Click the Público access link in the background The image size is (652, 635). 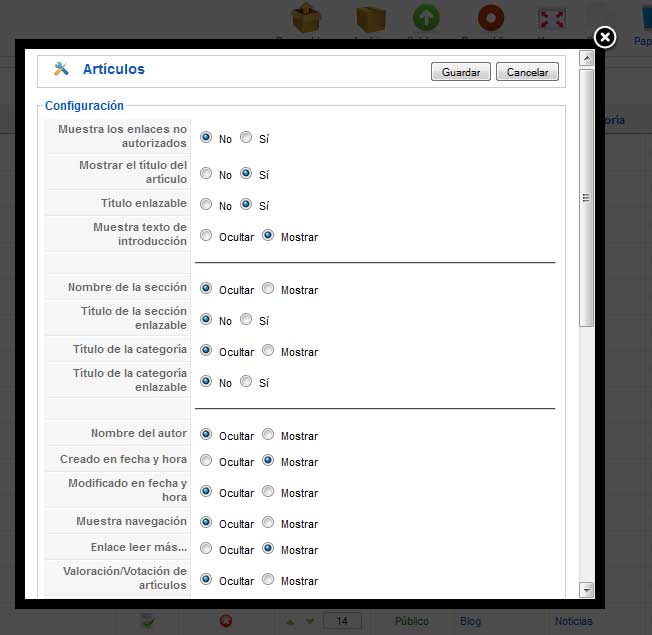(412, 621)
